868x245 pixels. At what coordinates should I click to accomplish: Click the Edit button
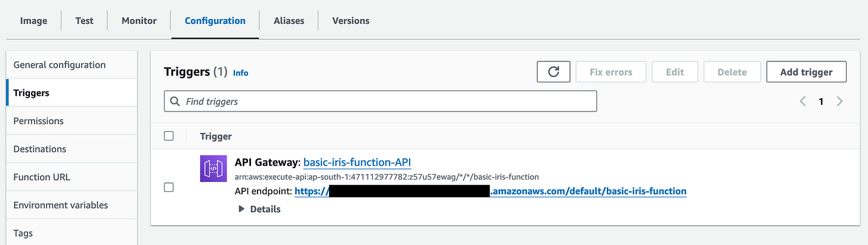(x=675, y=72)
